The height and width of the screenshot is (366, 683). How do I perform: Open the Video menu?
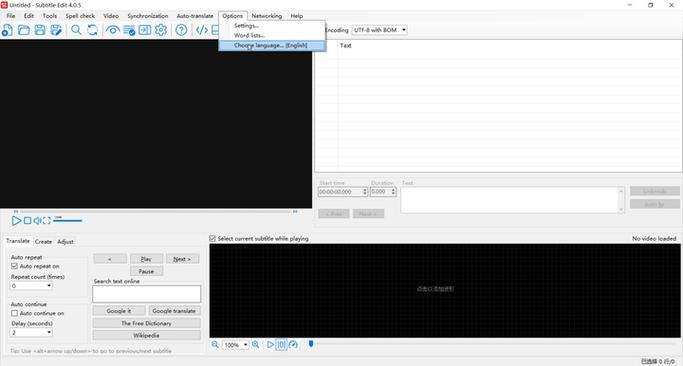tap(111, 16)
